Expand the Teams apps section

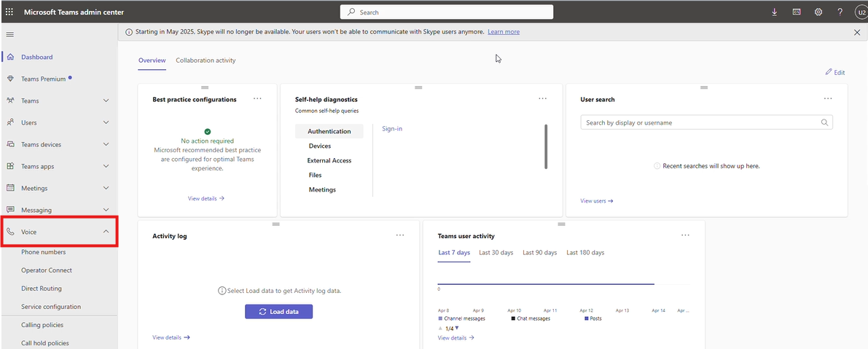106,166
